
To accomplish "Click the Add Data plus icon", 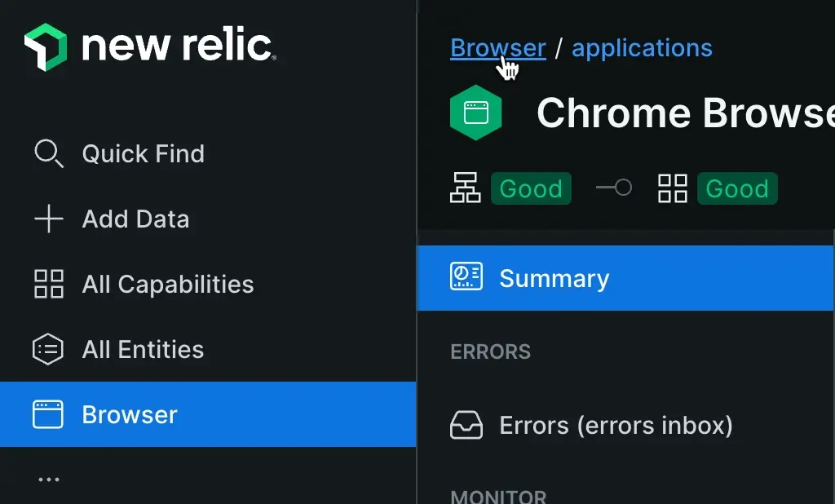I will click(48, 219).
